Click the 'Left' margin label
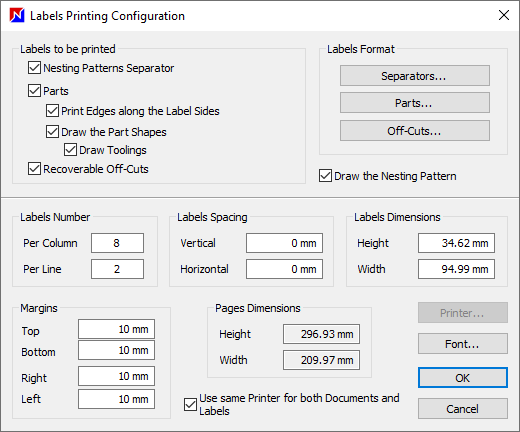This screenshot has height=432, width=520. [31, 399]
